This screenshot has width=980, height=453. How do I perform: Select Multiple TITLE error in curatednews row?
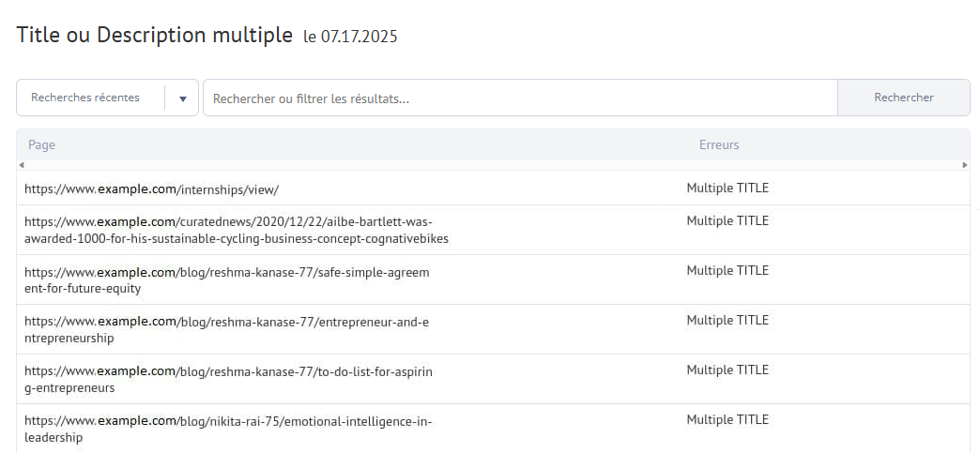coord(727,220)
